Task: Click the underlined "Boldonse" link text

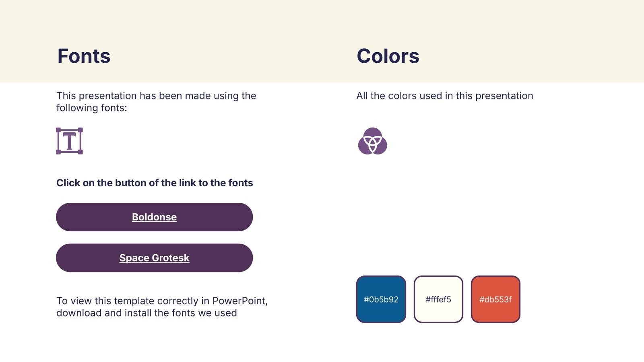Action: point(154,217)
